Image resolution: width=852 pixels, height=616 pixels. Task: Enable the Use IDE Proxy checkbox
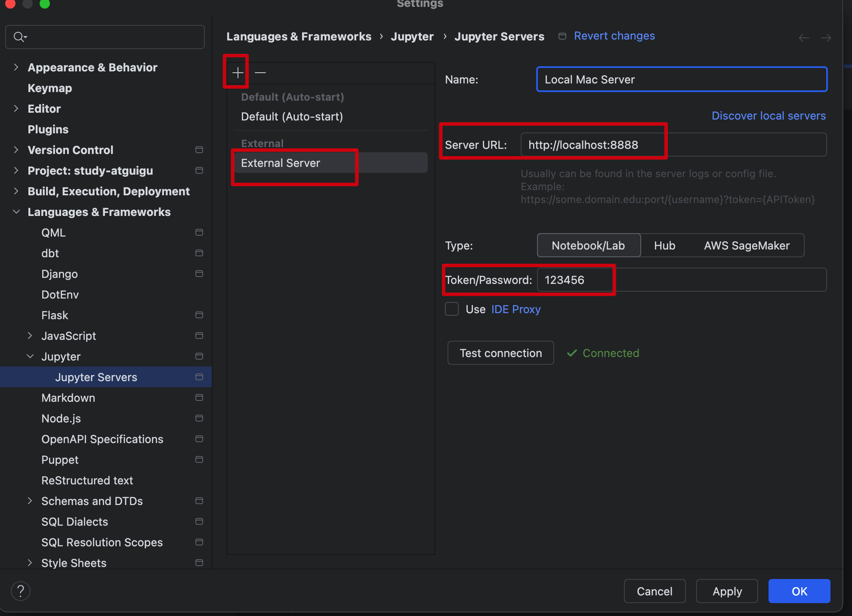click(452, 309)
